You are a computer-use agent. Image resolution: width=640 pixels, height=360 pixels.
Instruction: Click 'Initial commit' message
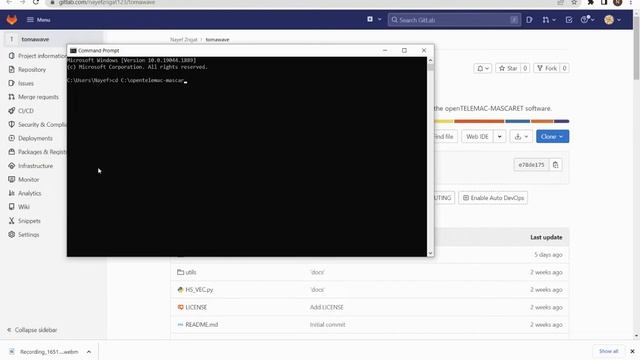(327, 325)
